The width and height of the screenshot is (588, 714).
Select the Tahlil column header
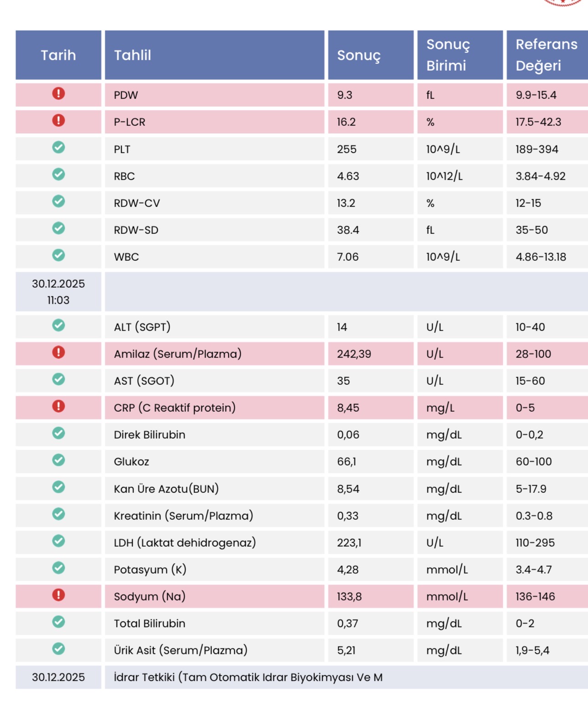(x=215, y=55)
